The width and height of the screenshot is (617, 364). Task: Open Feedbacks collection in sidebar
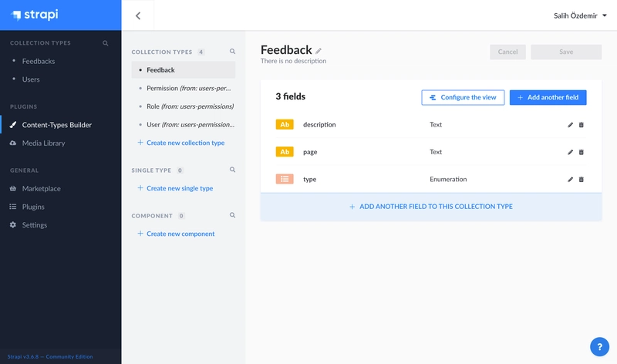(x=39, y=61)
